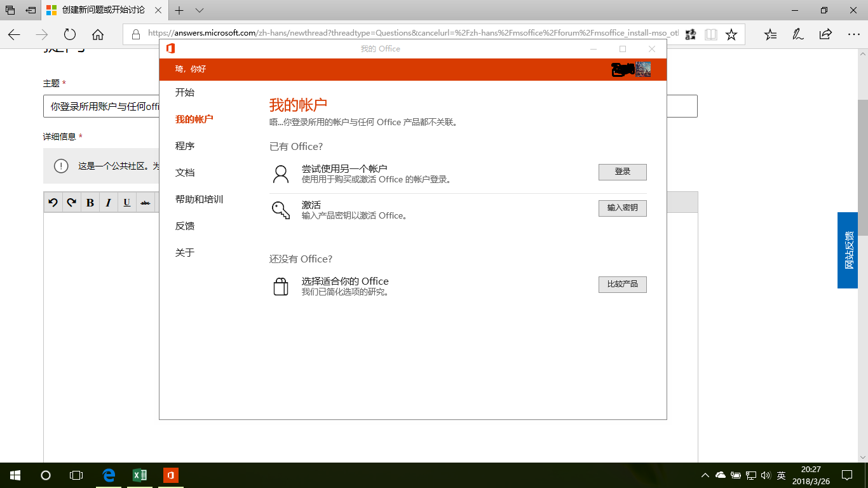The height and width of the screenshot is (488, 868).
Task: Show hidden tray icons chevron
Action: click(x=705, y=475)
